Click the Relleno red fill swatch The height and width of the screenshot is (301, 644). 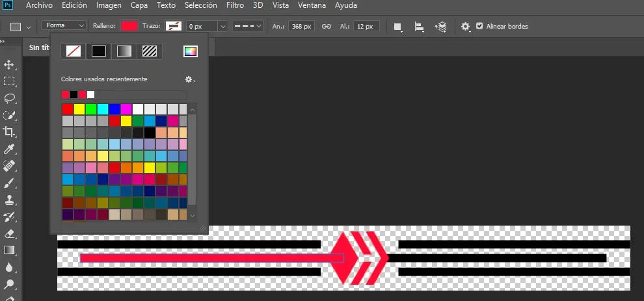129,26
